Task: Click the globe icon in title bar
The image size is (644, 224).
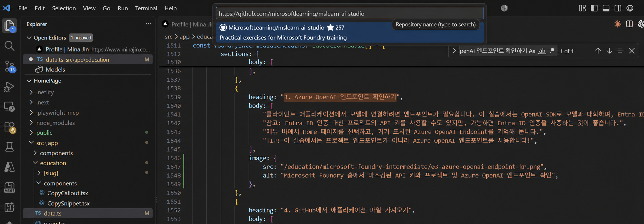Action: tap(630, 8)
